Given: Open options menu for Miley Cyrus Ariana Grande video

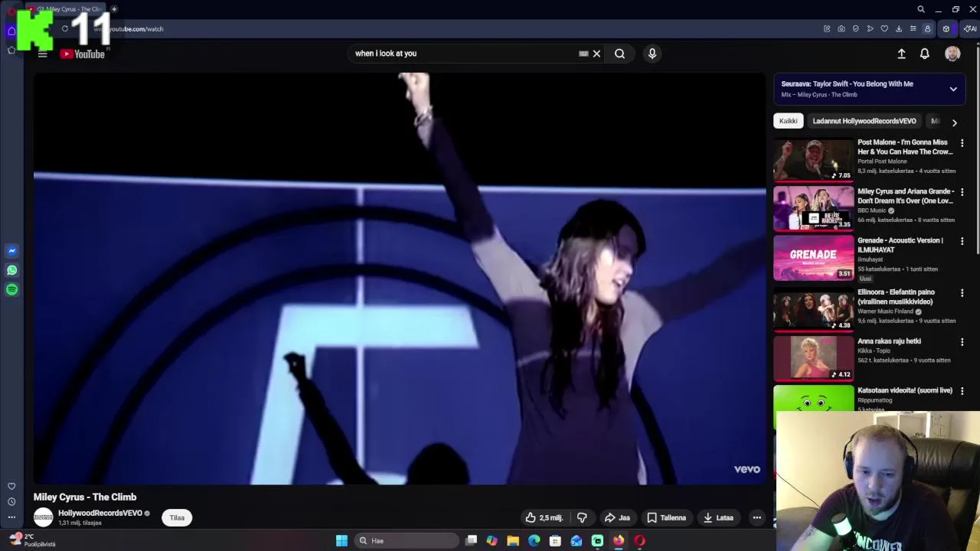Looking at the screenshot, I should coord(962,192).
